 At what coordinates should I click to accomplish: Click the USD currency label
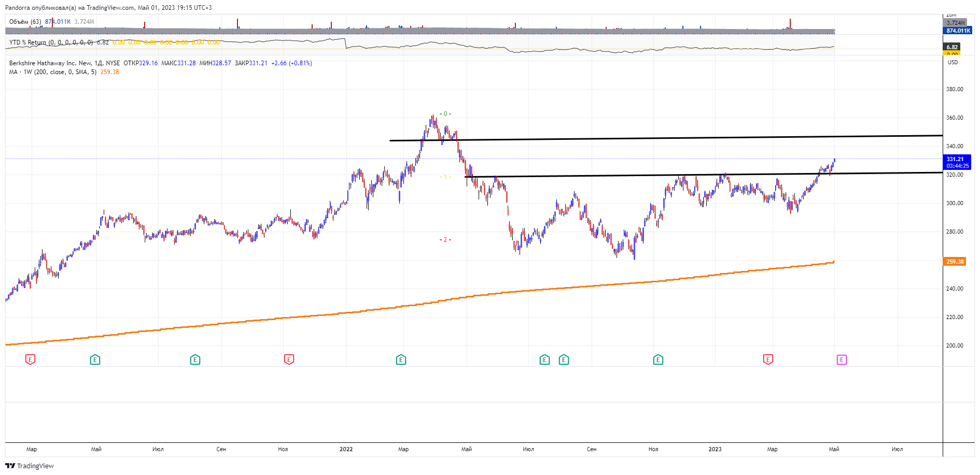point(953,62)
